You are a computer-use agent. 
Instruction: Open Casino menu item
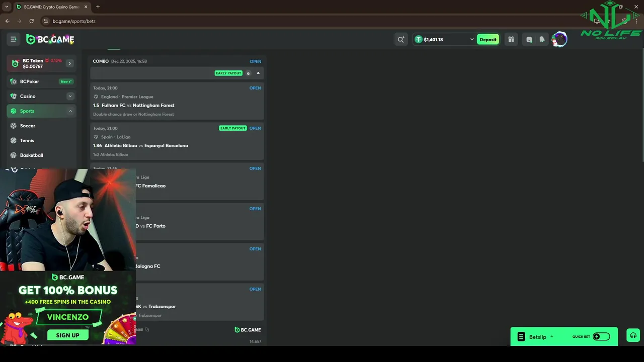(x=41, y=96)
